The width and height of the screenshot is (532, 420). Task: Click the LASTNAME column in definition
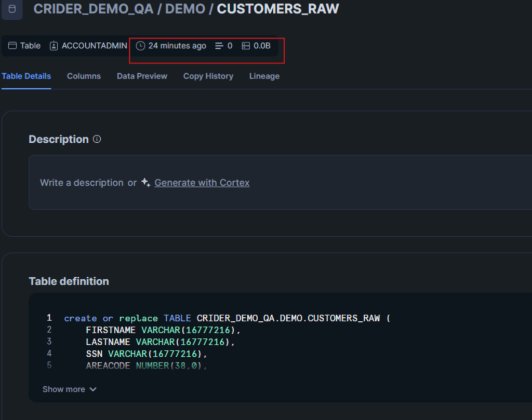tap(108, 342)
